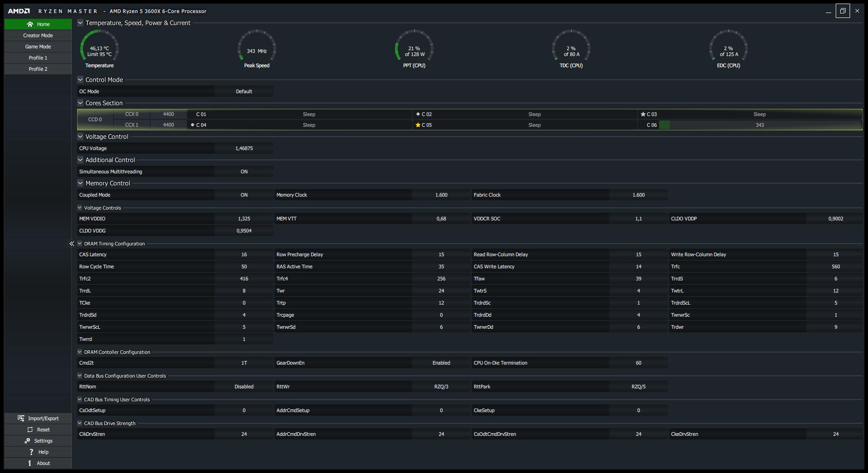
Task: Collapse the Voltage Control section
Action: tap(80, 137)
